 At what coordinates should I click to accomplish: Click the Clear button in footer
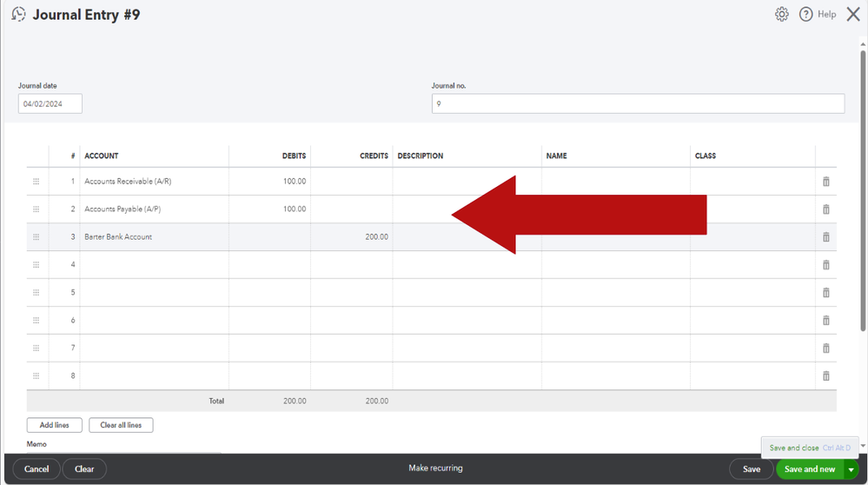[x=84, y=469]
